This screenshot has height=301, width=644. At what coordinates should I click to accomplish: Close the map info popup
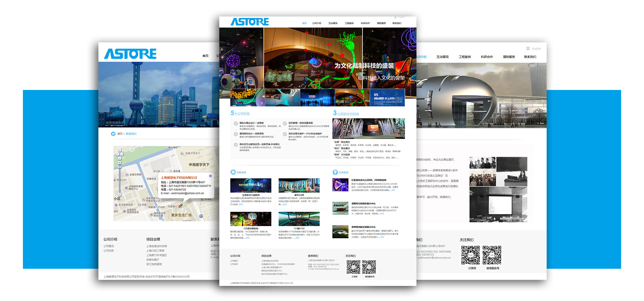[x=210, y=176]
